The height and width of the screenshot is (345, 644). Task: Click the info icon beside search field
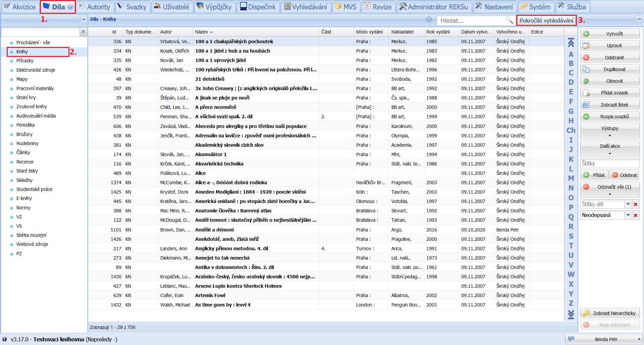tap(429, 19)
